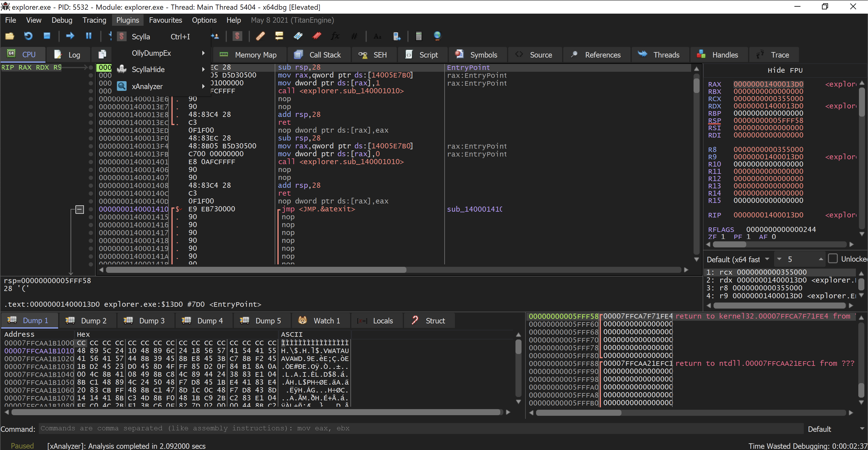Open Scylla from the toolbar S icon
The height and width of the screenshot is (450, 868).
[x=237, y=36]
